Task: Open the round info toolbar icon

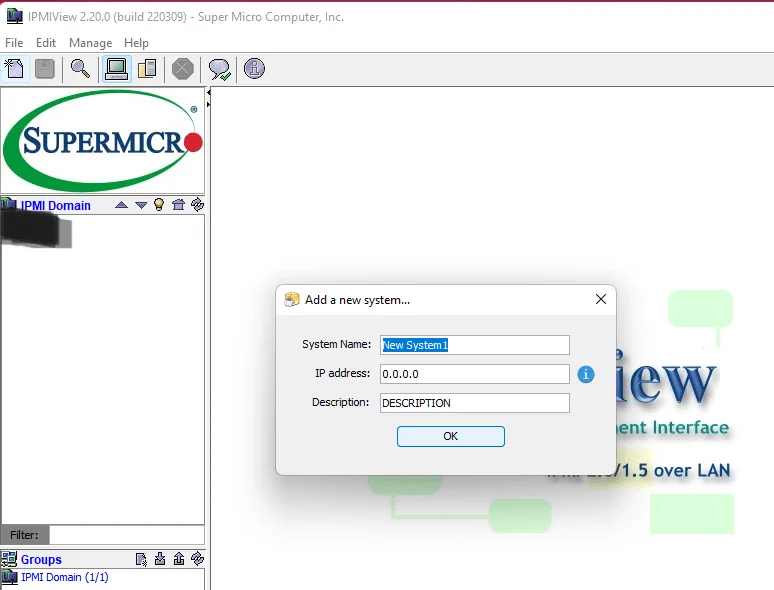Action: tap(254, 69)
